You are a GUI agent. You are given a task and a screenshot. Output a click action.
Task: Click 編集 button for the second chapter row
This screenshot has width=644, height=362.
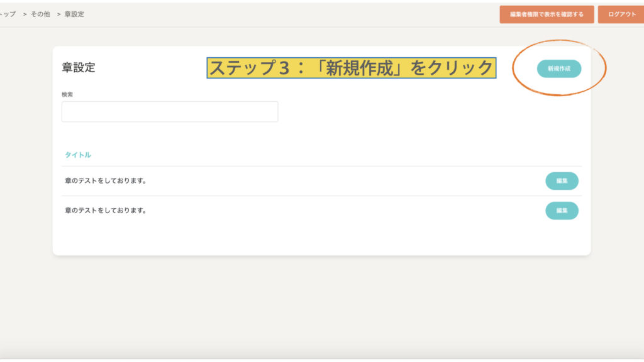[x=562, y=211]
